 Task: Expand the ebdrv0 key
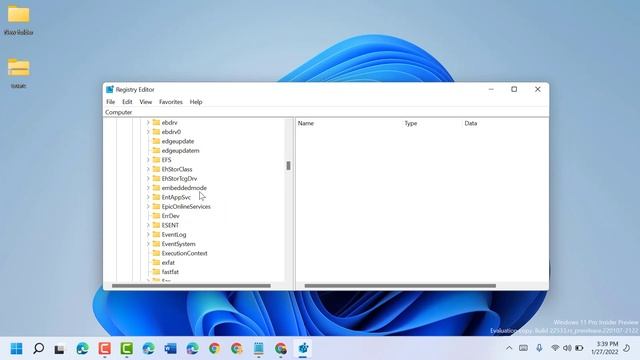pyautogui.click(x=148, y=132)
